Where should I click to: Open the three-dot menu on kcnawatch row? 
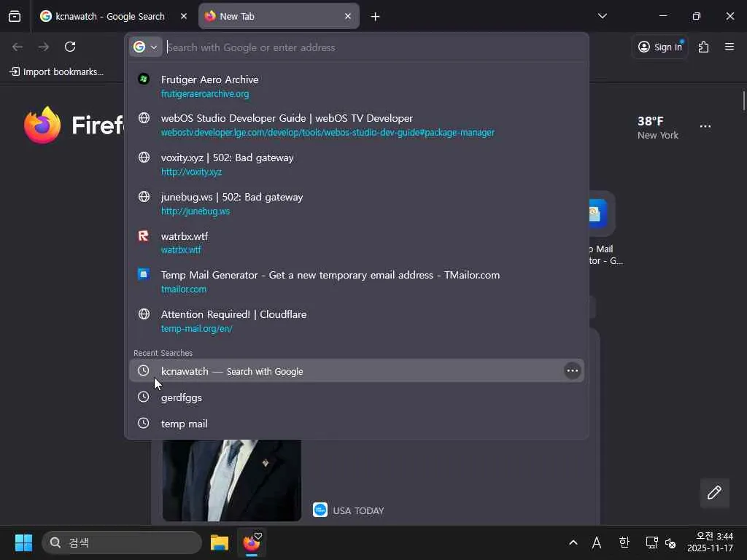[x=572, y=370]
